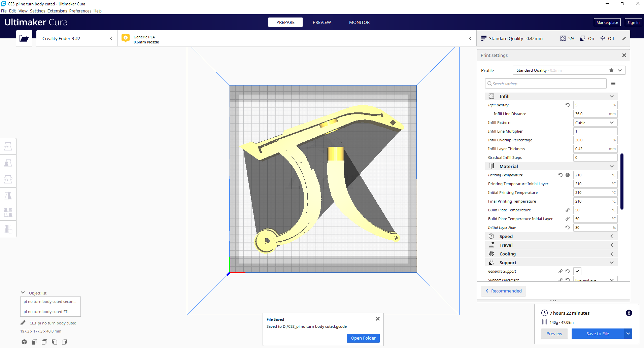
Task: Select the Scale tool in left toolbar
Action: pos(8,163)
